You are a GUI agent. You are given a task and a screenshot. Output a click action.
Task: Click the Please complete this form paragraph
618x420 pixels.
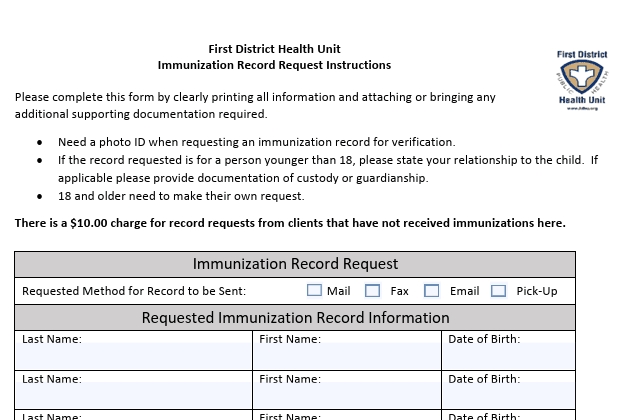[255, 97]
